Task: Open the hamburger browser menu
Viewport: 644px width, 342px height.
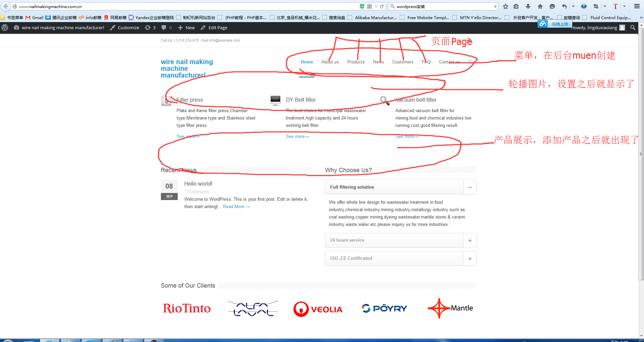Action: [x=637, y=6]
